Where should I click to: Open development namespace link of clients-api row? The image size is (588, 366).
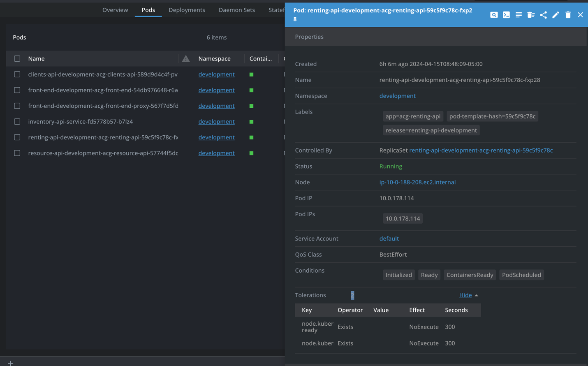click(x=216, y=74)
